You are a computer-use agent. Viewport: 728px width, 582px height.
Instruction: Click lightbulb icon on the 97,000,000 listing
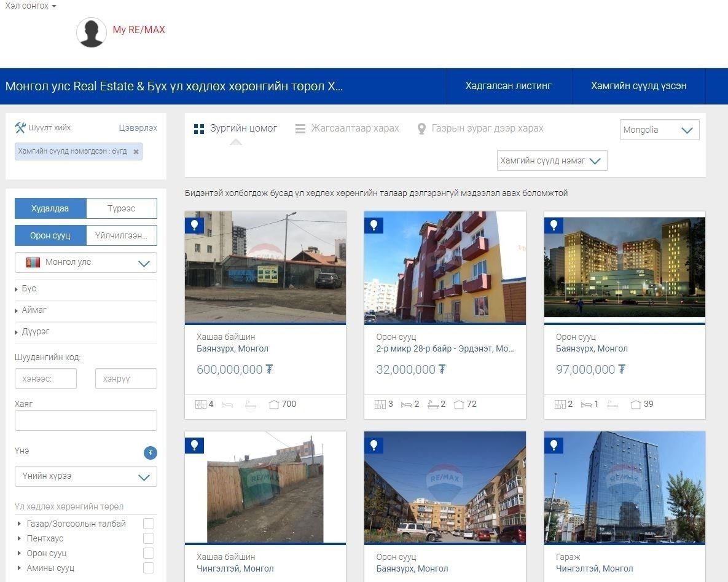[x=554, y=225]
